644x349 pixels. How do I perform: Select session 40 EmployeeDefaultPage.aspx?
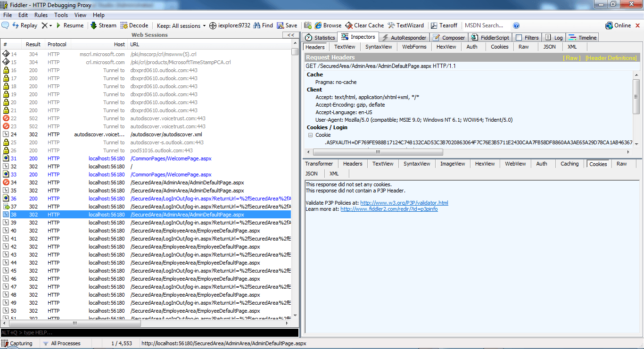click(x=146, y=231)
